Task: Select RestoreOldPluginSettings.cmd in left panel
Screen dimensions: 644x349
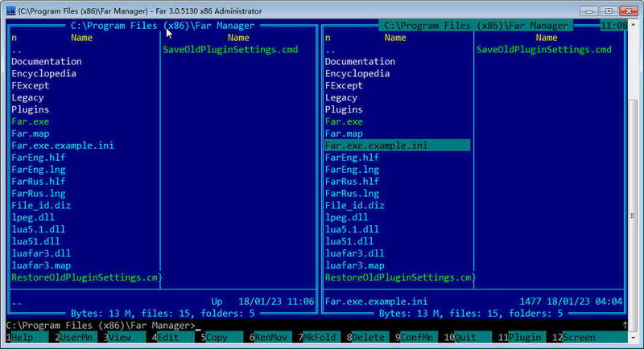Action: click(85, 277)
